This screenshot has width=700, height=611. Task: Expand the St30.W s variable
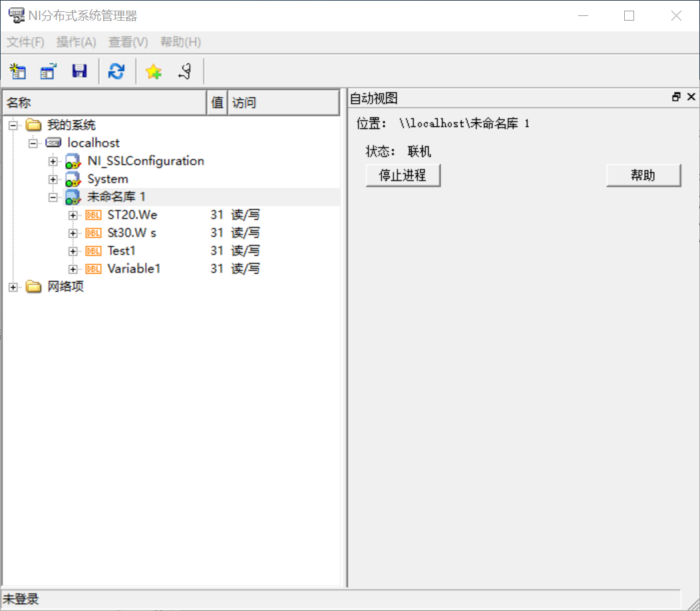click(73, 233)
